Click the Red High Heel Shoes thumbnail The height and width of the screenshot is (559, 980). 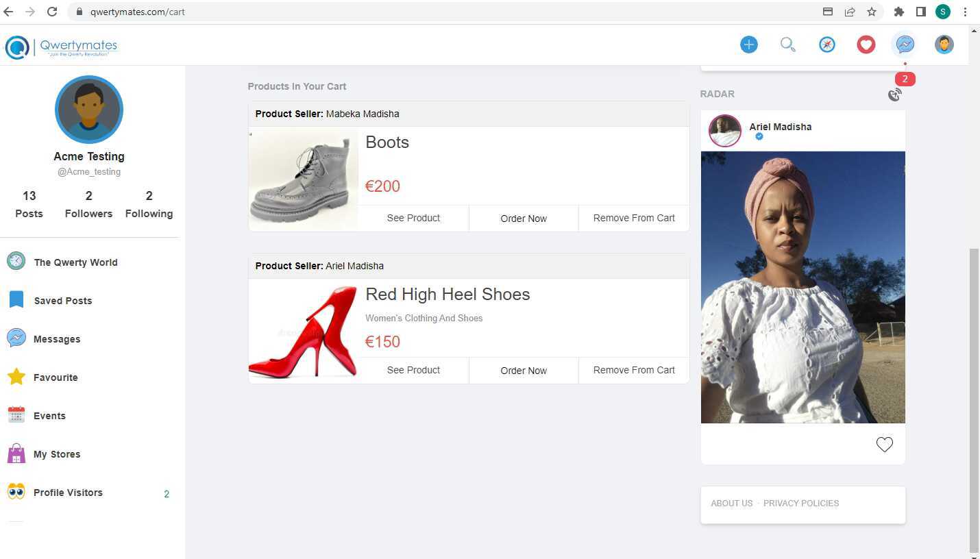coord(303,332)
